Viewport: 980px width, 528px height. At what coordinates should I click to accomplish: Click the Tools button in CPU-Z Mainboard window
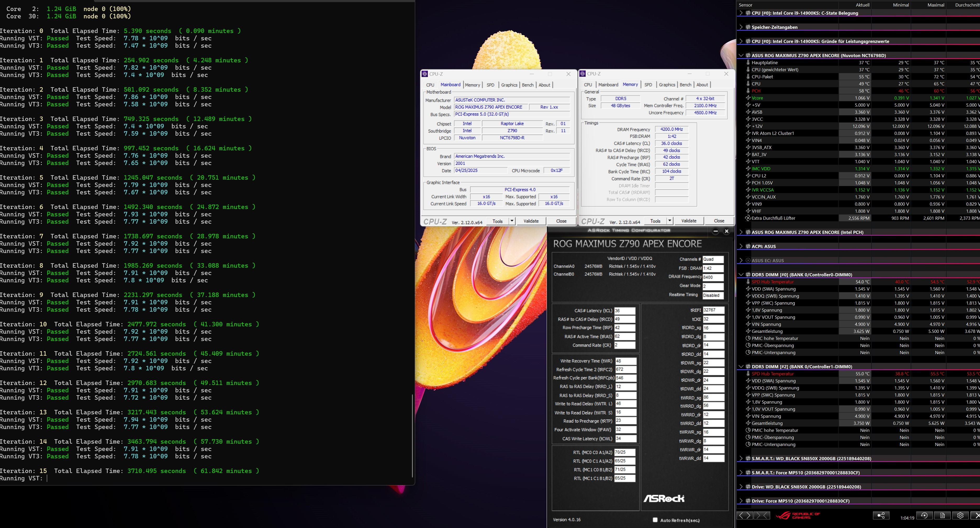coord(497,221)
